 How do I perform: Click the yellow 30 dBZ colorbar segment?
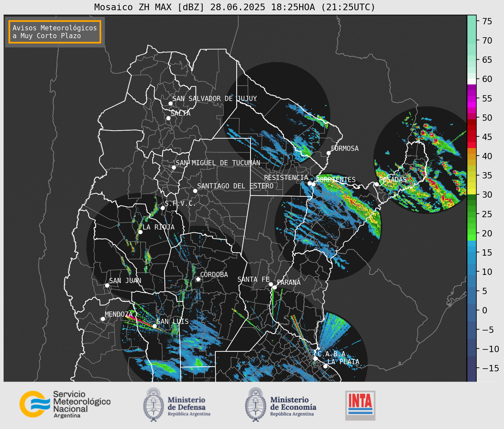[x=472, y=192]
